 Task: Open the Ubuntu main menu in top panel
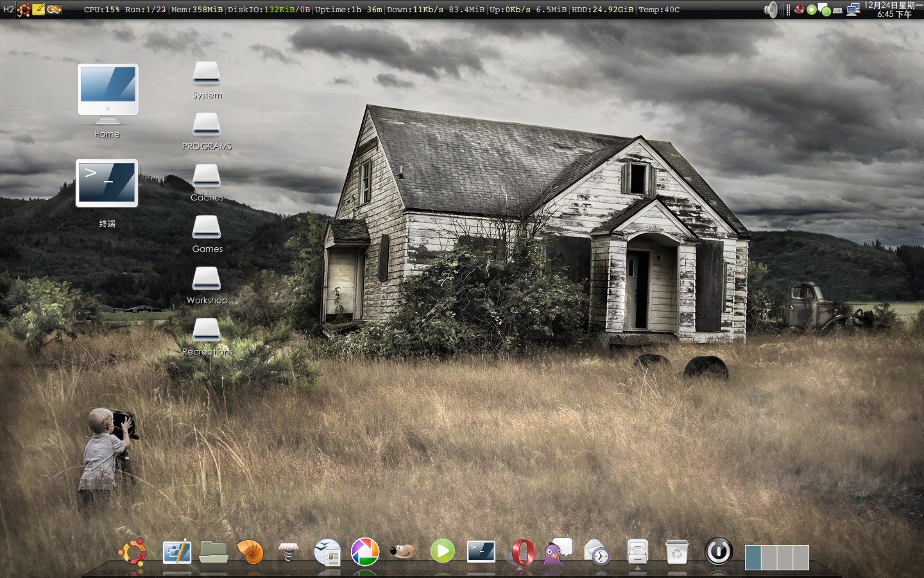[24, 10]
